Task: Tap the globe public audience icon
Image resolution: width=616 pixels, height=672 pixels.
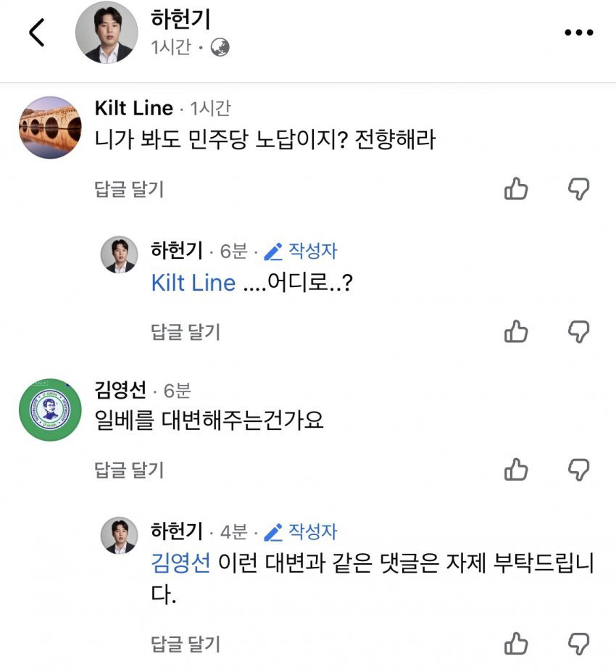Action: click(220, 47)
